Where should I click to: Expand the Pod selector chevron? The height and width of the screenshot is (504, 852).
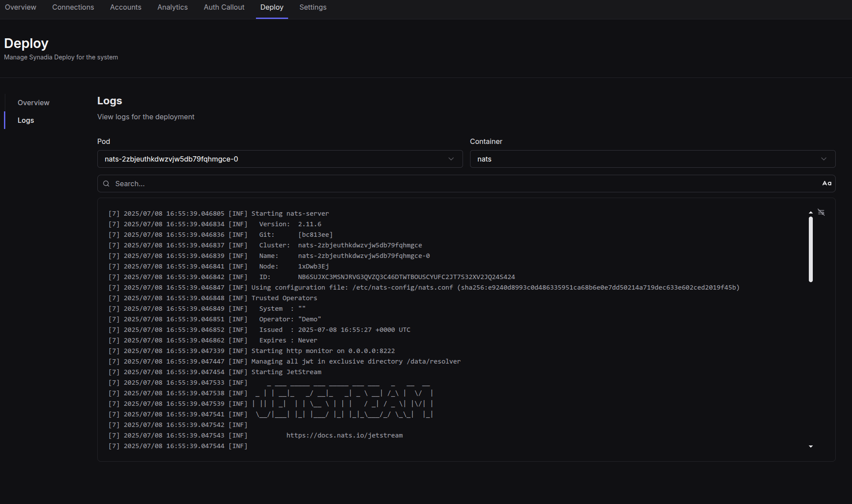[x=451, y=159]
